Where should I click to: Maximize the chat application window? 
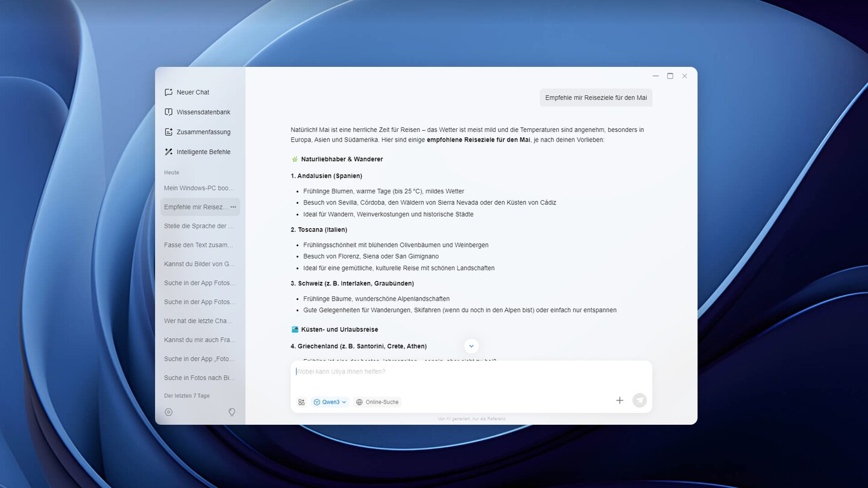click(670, 76)
